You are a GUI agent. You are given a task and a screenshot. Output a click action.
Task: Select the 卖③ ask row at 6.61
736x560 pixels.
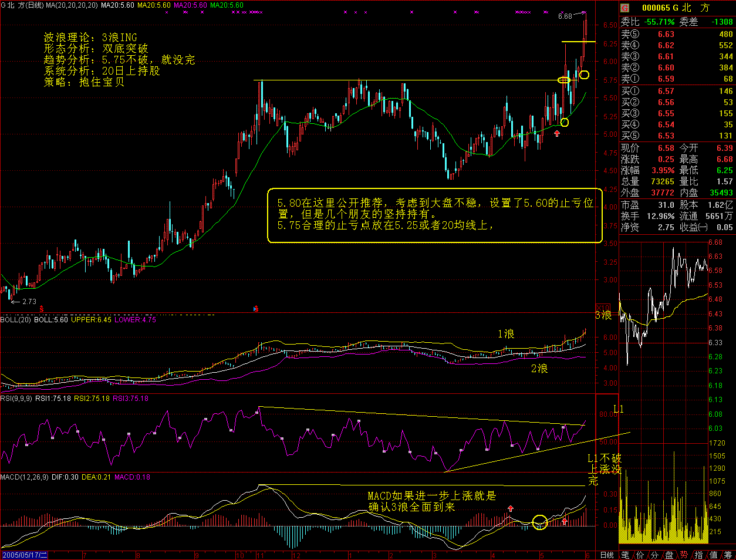(x=677, y=56)
